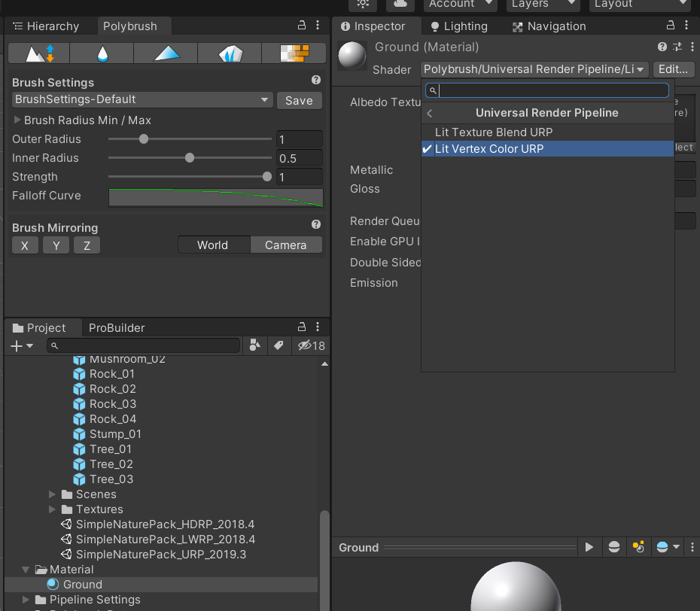Select the Rock_03 asset in Project panel

(x=114, y=404)
